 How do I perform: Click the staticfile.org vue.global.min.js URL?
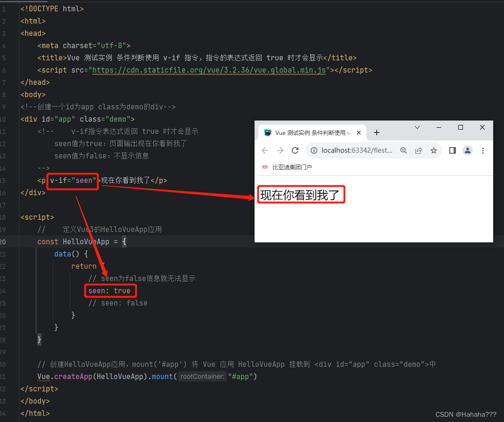(x=209, y=70)
